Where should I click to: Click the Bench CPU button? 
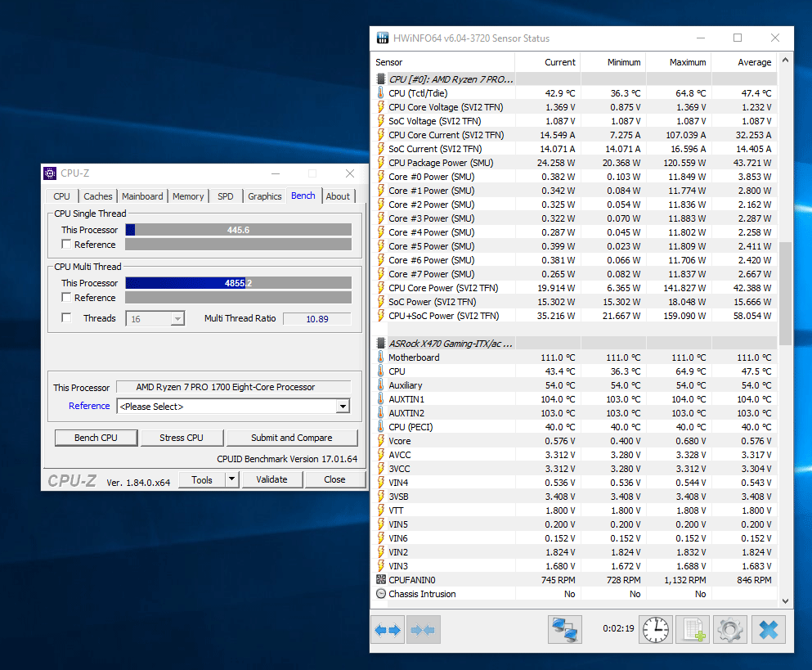[96, 438]
